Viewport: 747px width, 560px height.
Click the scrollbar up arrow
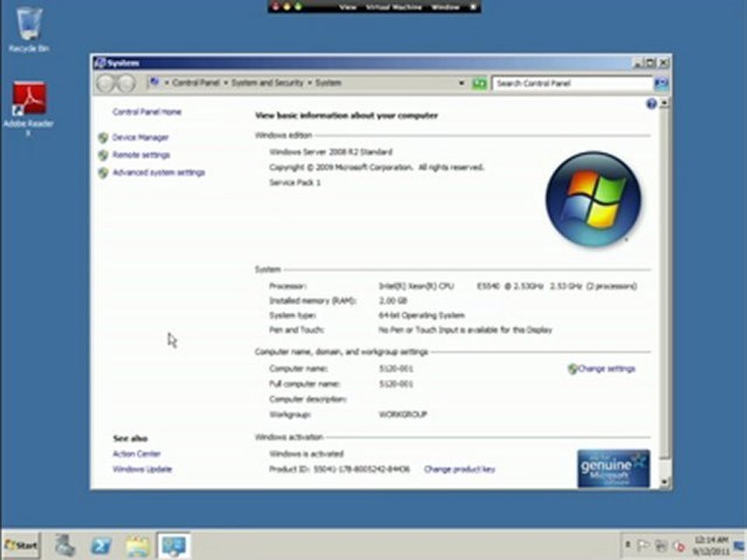click(x=664, y=103)
